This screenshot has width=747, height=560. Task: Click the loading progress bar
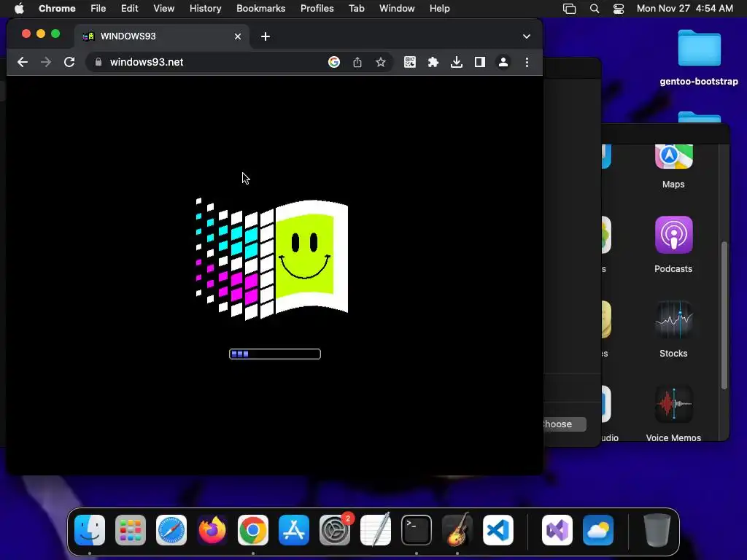275,354
